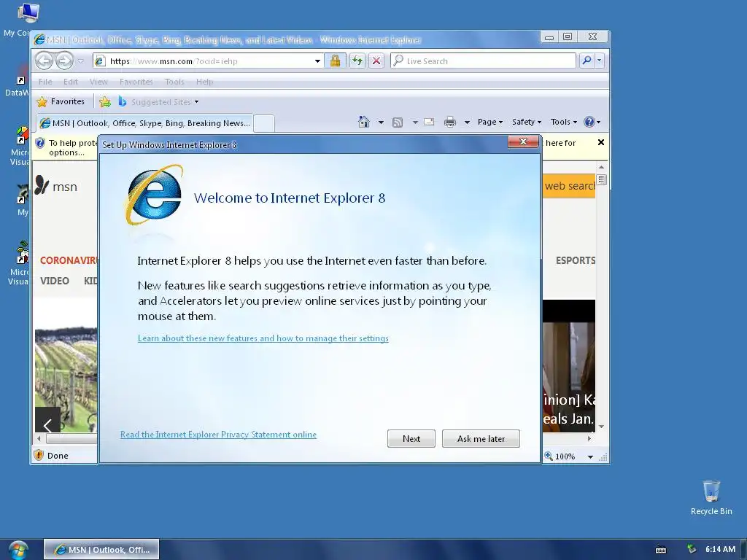This screenshot has height=560, width=747.
Task: Click Add to Favorites Bar icon
Action: tap(105, 101)
